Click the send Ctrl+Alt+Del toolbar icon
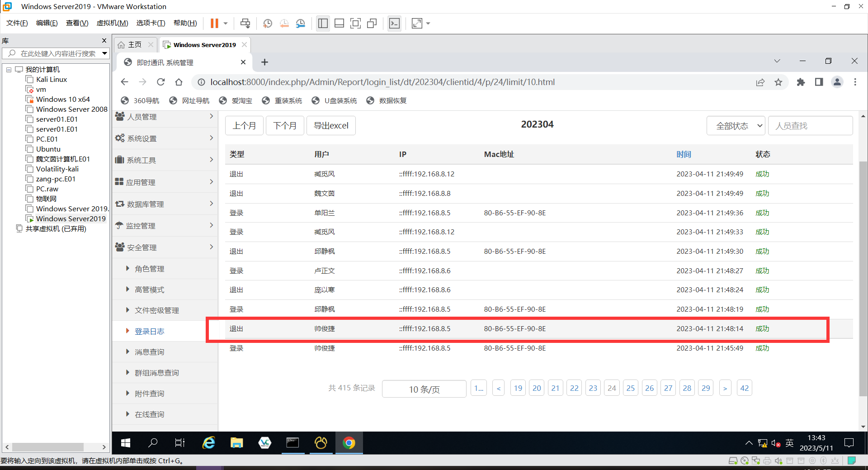Viewport: 868px width, 470px height. tap(245, 23)
